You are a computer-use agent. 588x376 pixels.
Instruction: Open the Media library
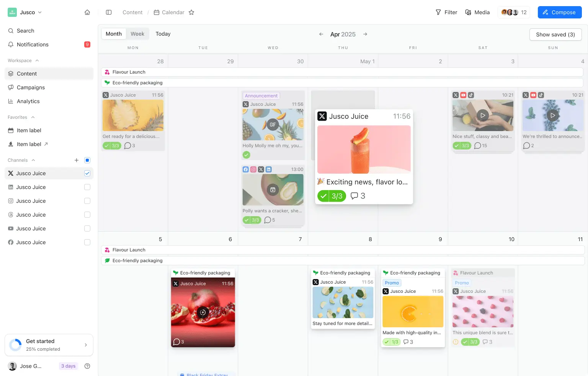tap(477, 12)
